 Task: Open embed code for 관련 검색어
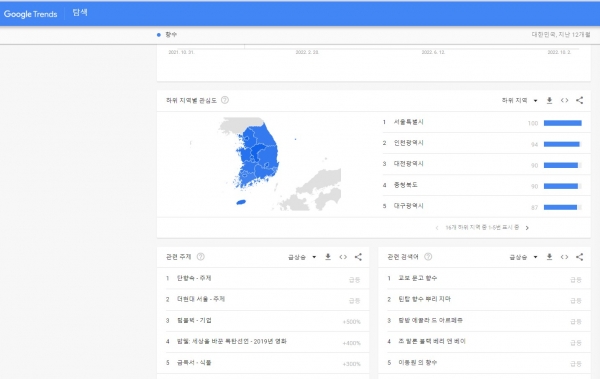[x=564, y=257]
